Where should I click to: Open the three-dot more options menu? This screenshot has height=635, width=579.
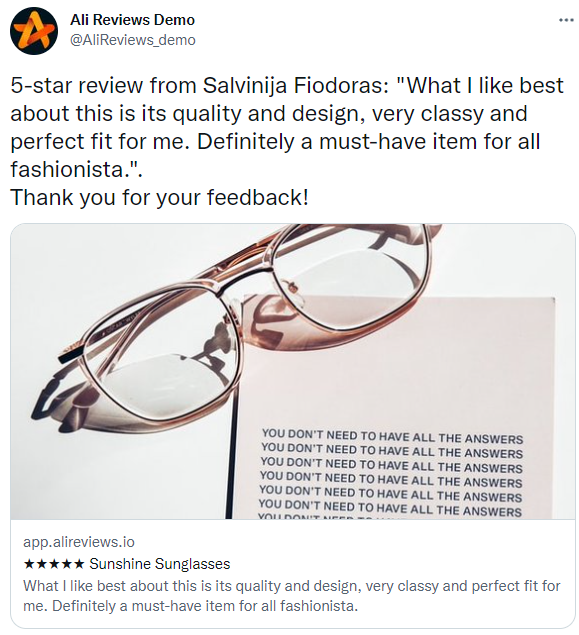(566, 19)
